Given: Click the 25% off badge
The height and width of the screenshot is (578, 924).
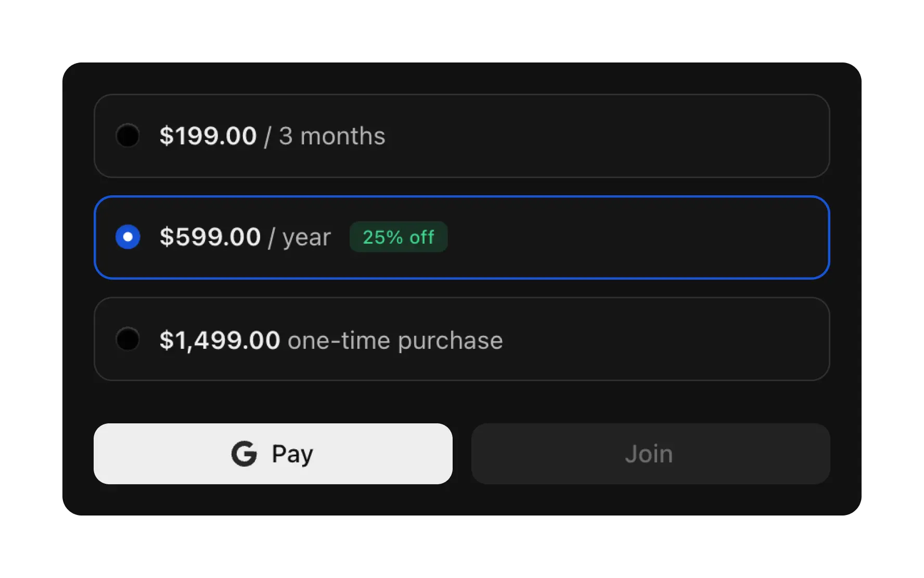Looking at the screenshot, I should (398, 237).
